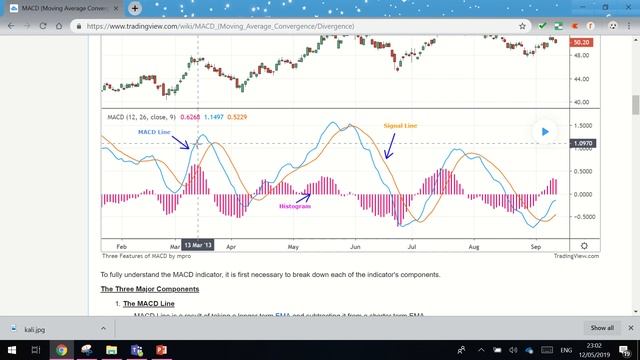Click the red-orange extension icon
Image resolution: width=640 pixels, height=360 pixels.
(575, 26)
